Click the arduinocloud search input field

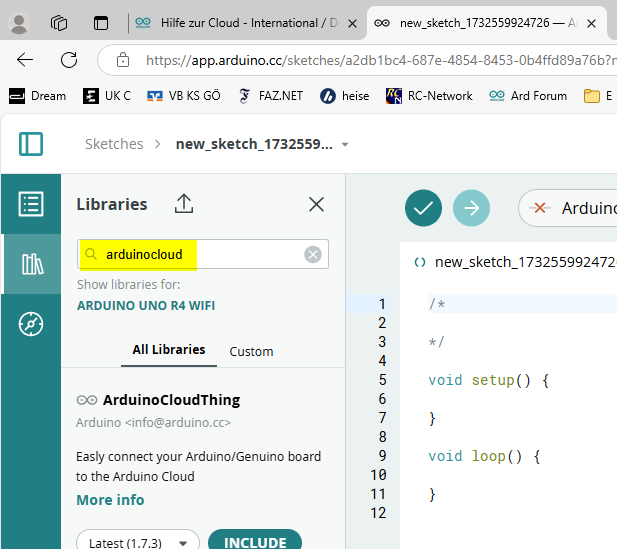[x=200, y=255]
